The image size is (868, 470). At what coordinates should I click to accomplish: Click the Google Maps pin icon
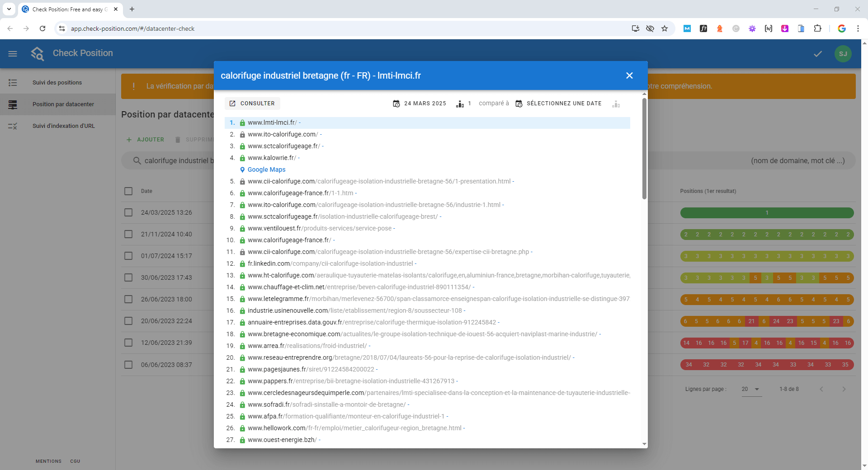(242, 170)
